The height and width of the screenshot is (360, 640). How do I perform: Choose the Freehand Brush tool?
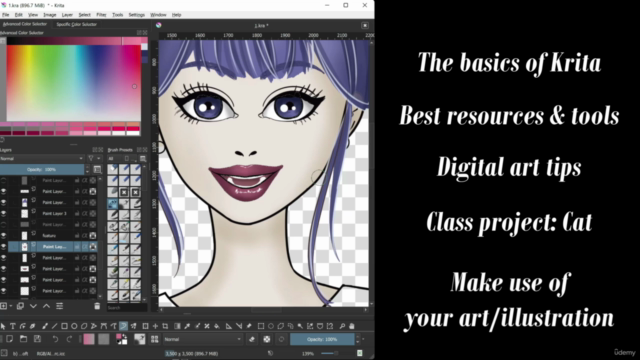pyautogui.click(x=44, y=326)
